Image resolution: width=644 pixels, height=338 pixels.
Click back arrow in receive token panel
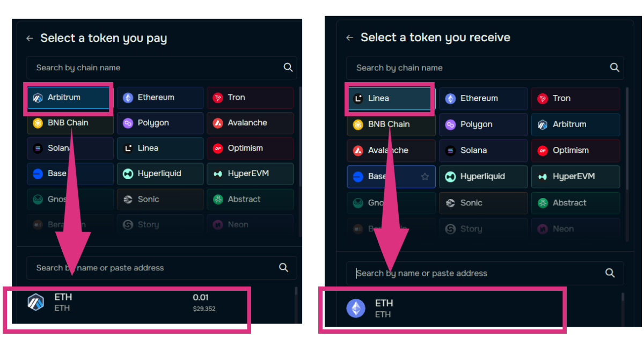click(x=349, y=38)
